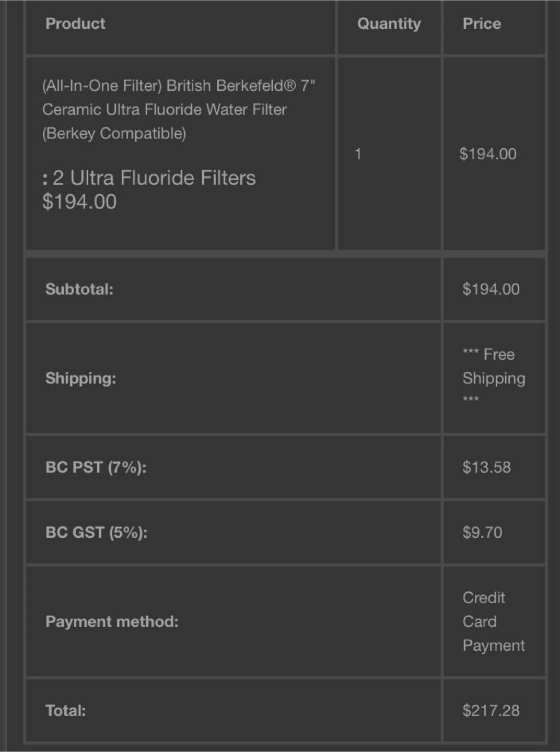Click the Quantity column header

tap(389, 23)
